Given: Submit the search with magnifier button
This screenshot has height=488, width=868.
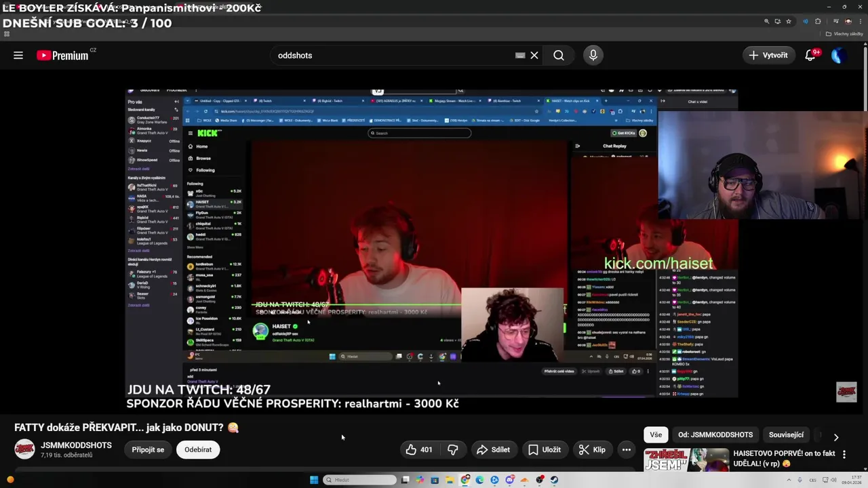Looking at the screenshot, I should point(559,56).
